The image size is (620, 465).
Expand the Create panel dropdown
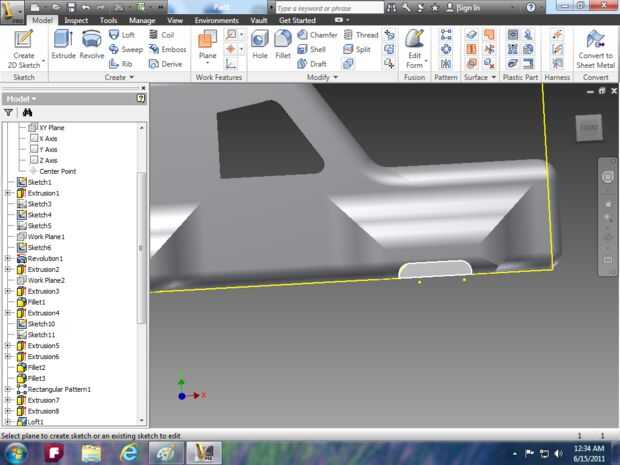(119, 77)
